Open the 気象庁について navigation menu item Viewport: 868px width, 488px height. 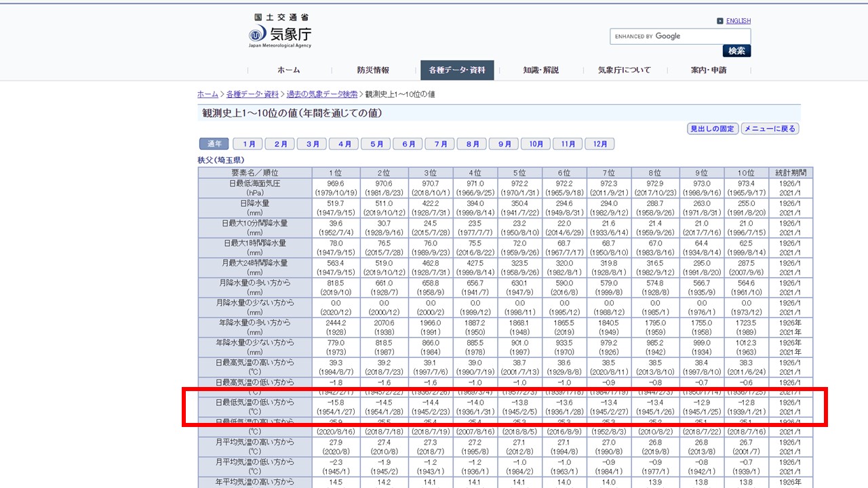[x=624, y=70]
